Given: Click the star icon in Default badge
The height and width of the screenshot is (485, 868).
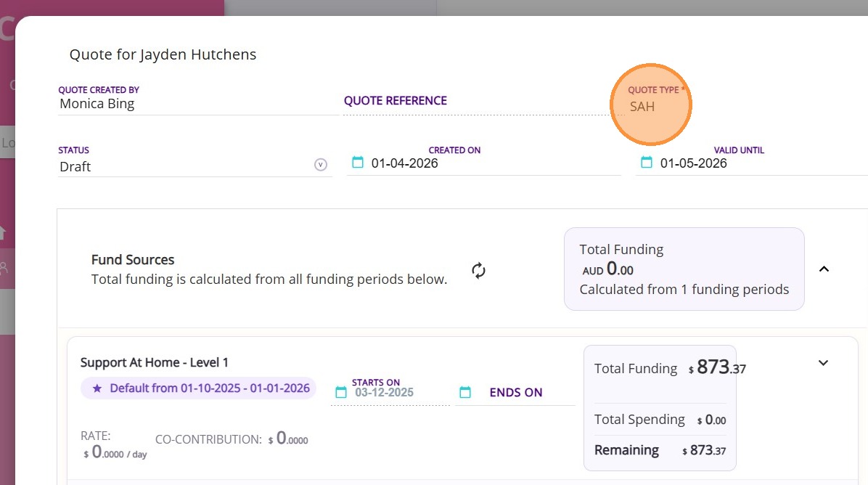Looking at the screenshot, I should coord(97,388).
